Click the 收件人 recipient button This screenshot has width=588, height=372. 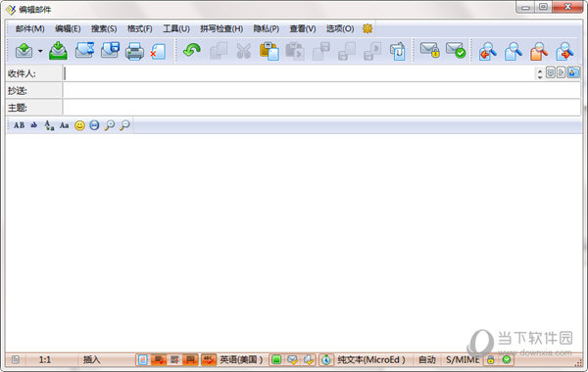pos(33,73)
